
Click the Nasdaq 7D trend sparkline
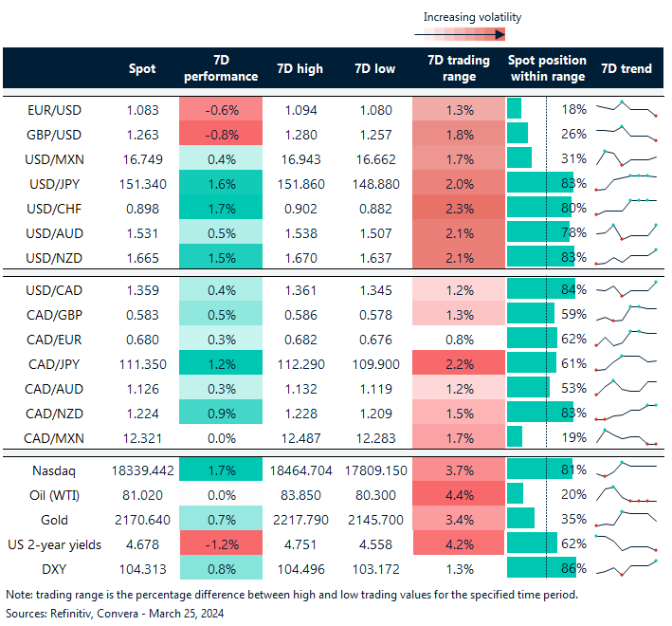pyautogui.click(x=626, y=468)
